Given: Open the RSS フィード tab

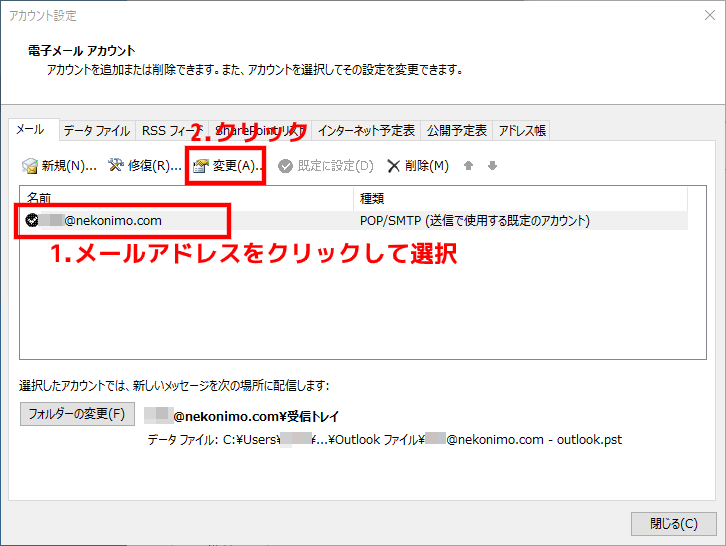Looking at the screenshot, I should 172,131.
